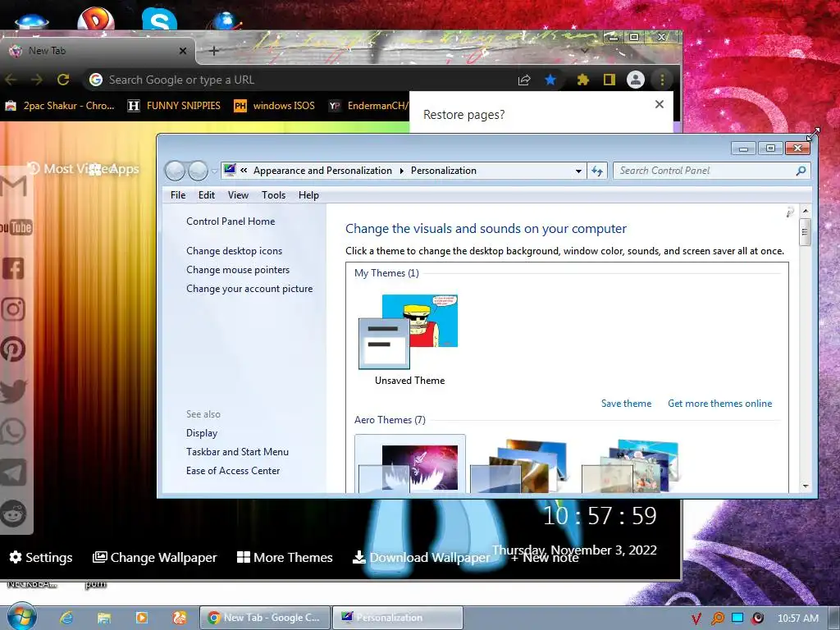Open Display under See also
840x630 pixels.
click(x=202, y=433)
